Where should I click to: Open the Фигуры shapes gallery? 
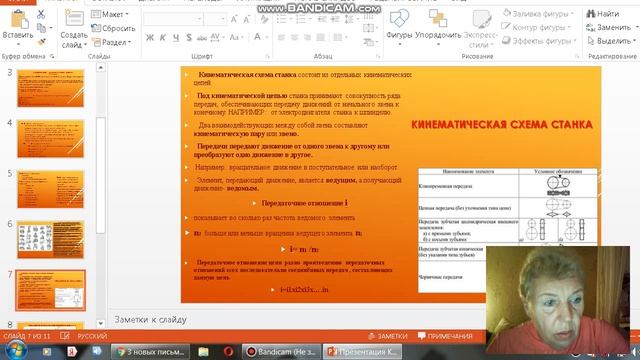399,27
